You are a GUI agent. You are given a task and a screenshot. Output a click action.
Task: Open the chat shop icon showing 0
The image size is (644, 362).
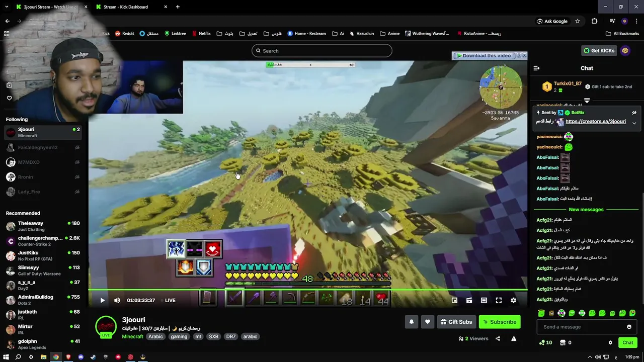coord(566,342)
